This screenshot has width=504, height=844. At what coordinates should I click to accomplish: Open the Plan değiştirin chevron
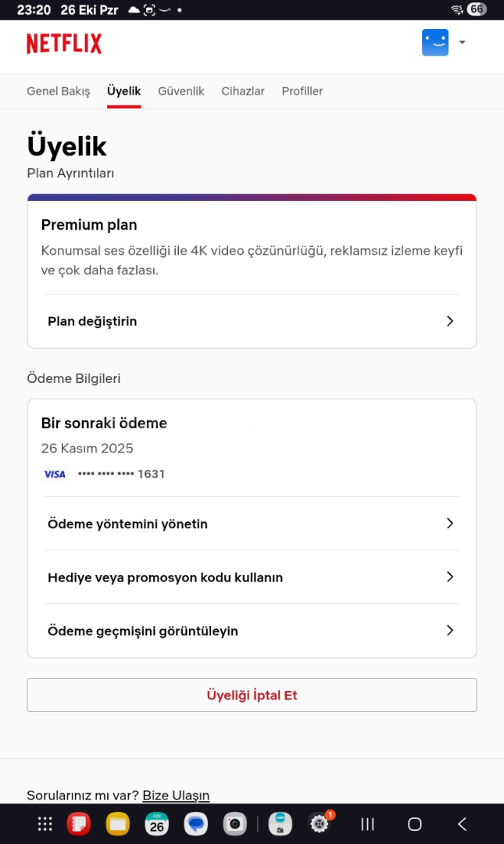click(449, 321)
